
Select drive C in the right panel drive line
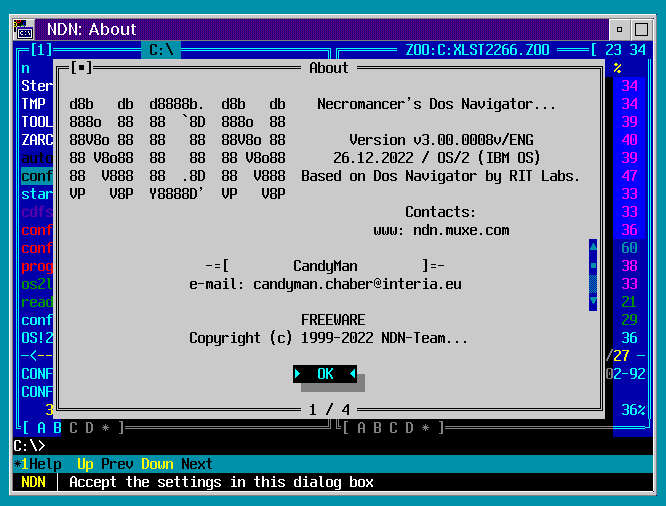click(393, 427)
